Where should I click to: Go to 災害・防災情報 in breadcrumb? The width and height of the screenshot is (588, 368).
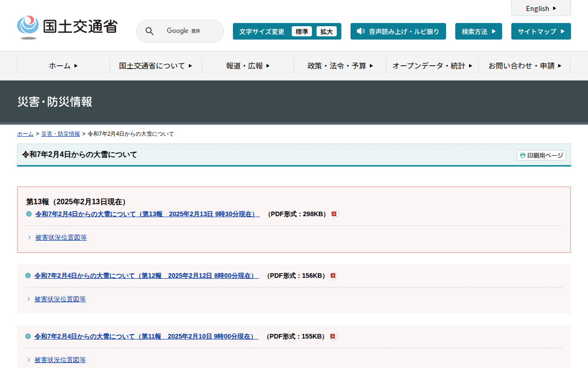(61, 134)
